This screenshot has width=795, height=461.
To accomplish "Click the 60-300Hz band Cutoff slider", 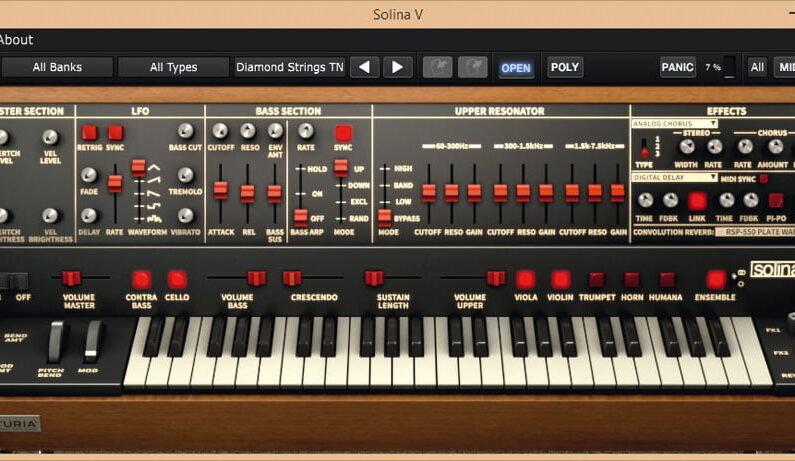I will point(428,192).
